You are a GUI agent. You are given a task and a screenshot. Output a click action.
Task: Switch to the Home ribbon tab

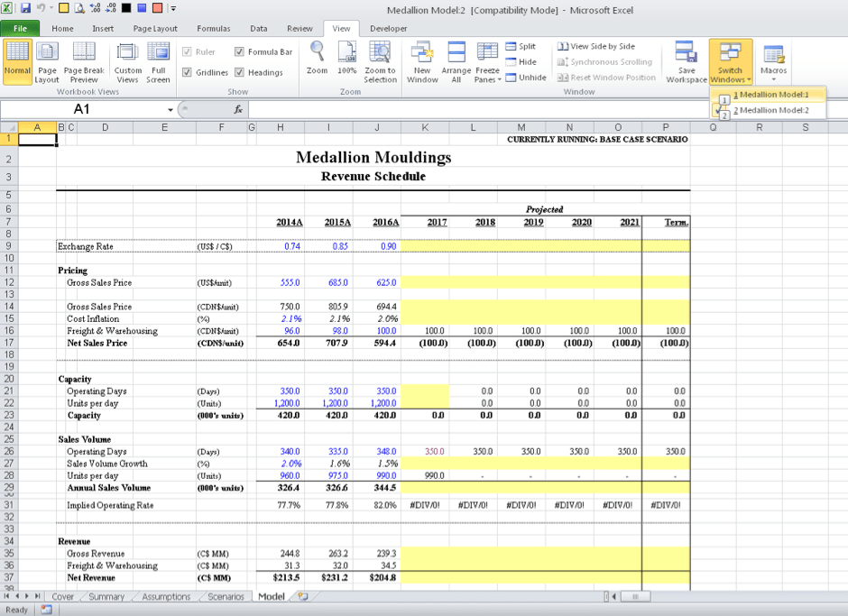pyautogui.click(x=63, y=28)
